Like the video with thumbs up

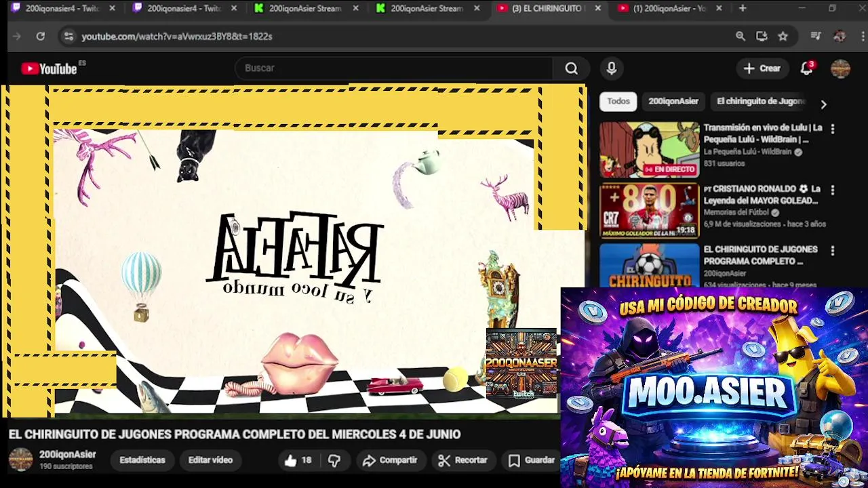298,460
